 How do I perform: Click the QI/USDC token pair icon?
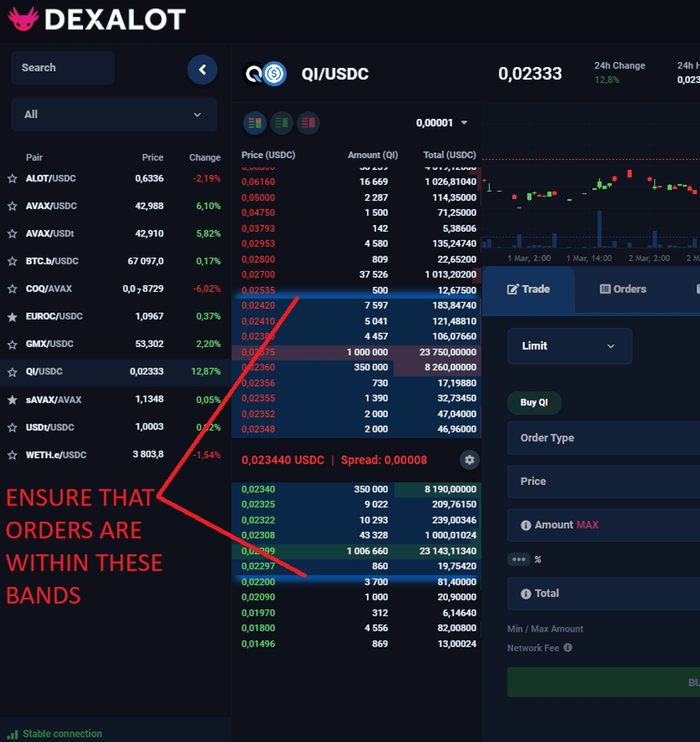tap(264, 74)
